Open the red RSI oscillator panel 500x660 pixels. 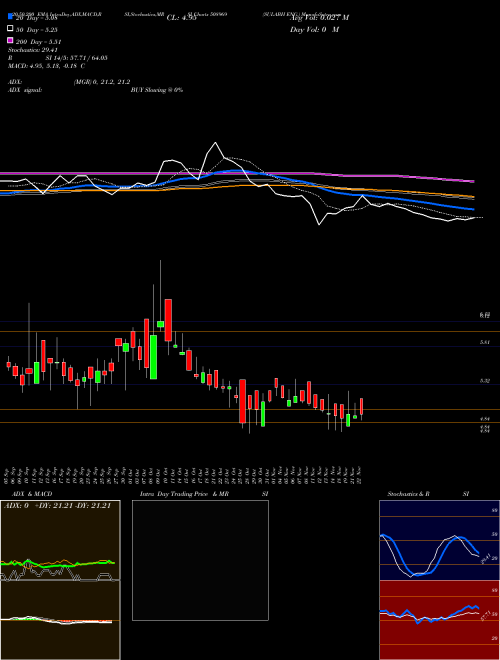pyautogui.click(x=439, y=620)
